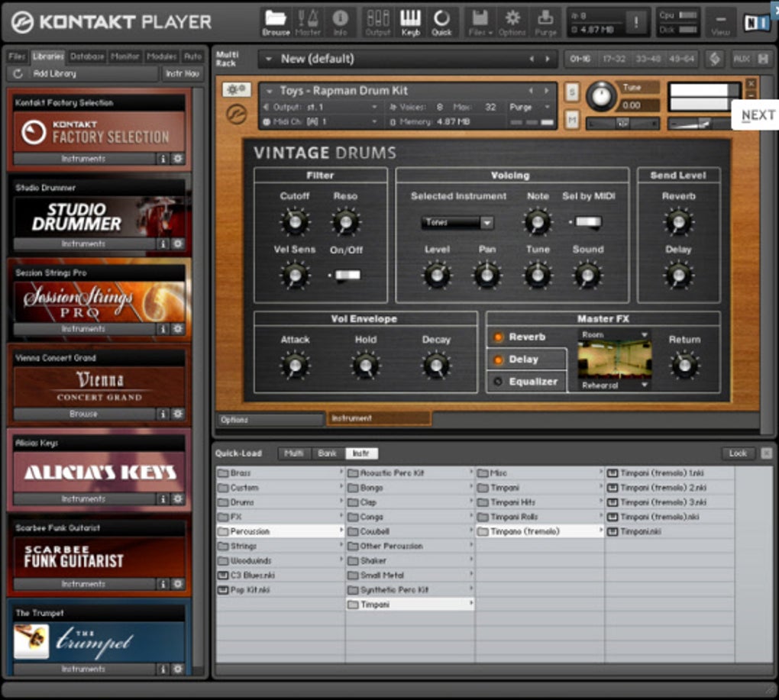
Task: Open the New (default) multi dropdown arrow
Action: 269,59
